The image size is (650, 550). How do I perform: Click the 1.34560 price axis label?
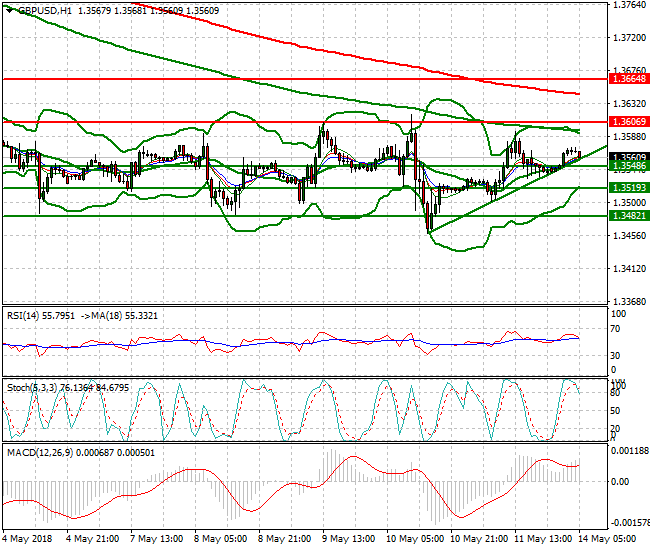point(629,235)
